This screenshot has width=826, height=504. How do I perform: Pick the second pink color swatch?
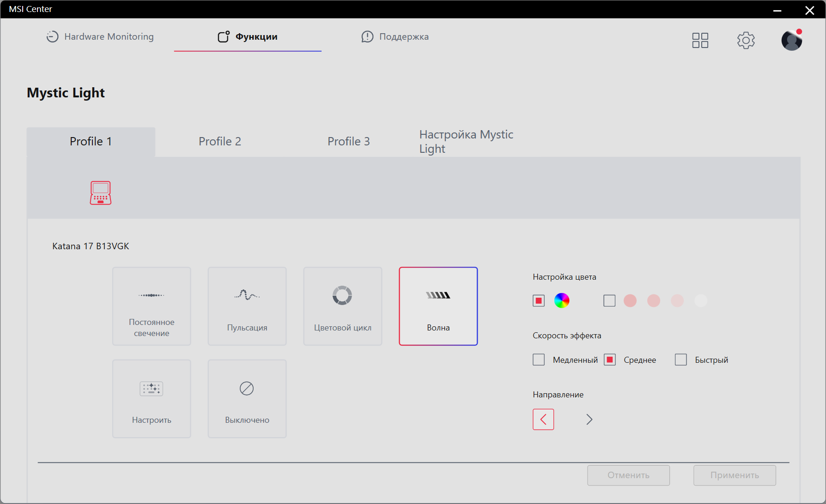[654, 301]
